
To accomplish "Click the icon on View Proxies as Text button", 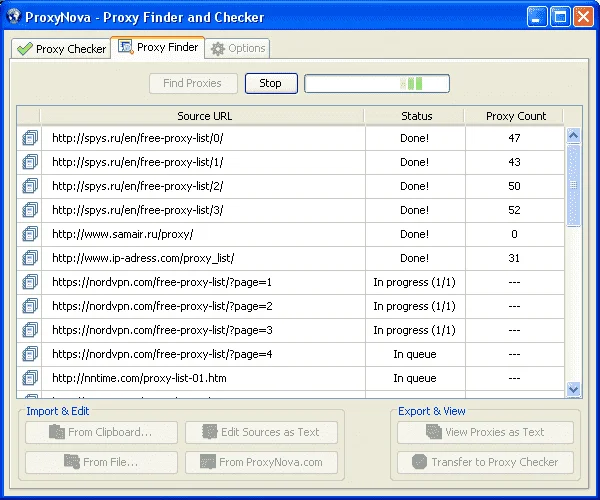I will click(434, 432).
